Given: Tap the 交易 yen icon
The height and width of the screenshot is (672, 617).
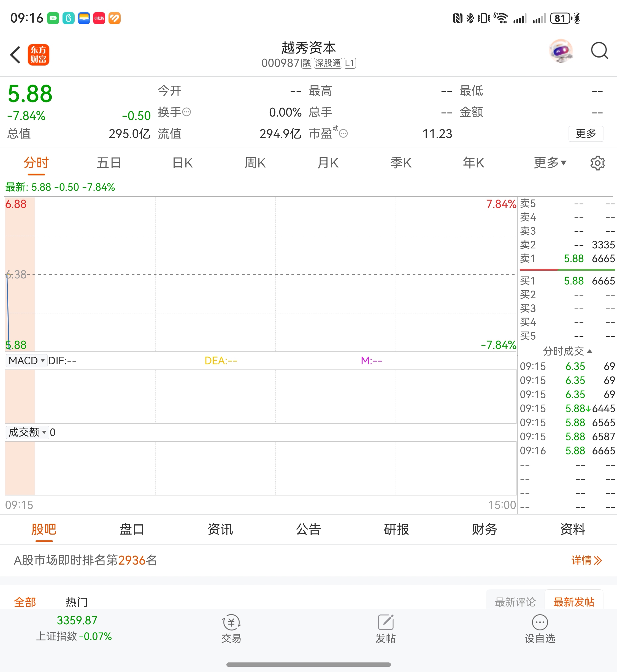Looking at the screenshot, I should click(231, 622).
